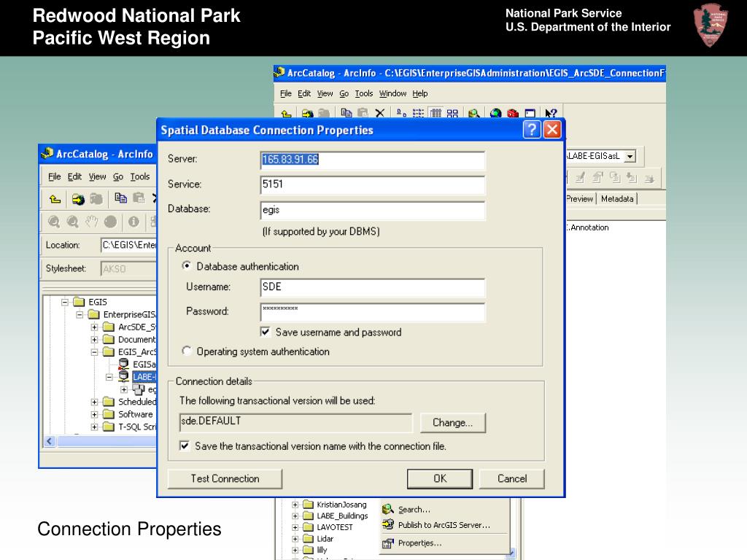Click Disconnect Folder icon in left ArcCatalog window
This screenshot has width=747, height=560.
coord(96,198)
